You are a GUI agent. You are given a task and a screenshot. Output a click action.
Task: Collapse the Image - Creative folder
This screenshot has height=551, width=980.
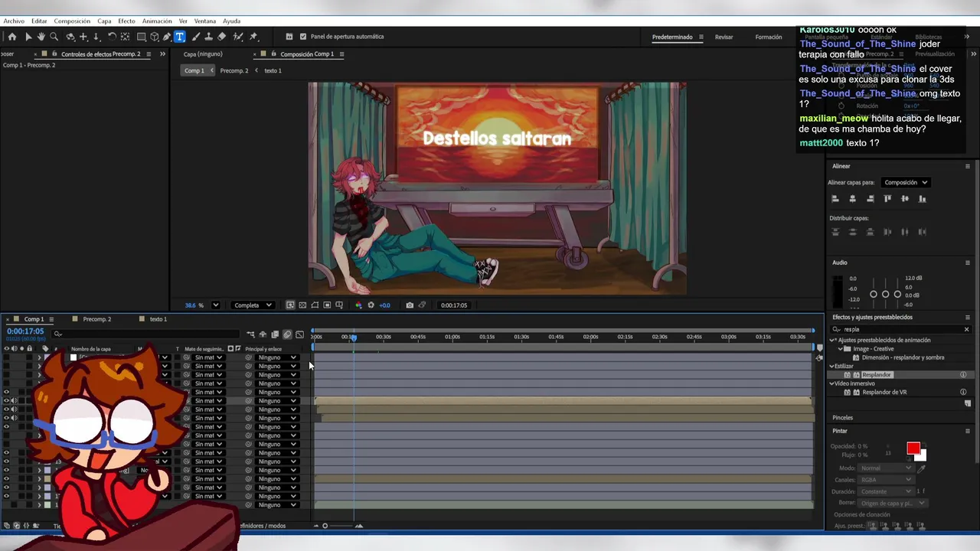pyautogui.click(x=841, y=349)
